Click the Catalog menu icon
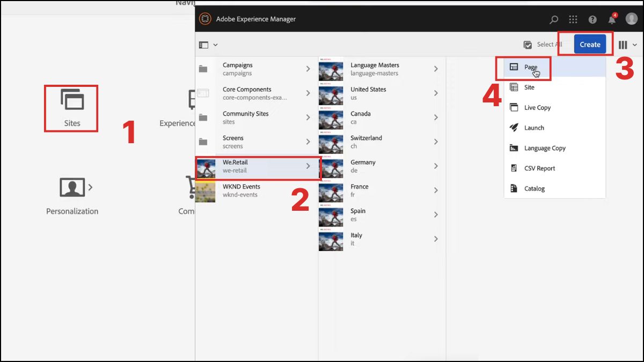644x362 pixels. point(514,189)
